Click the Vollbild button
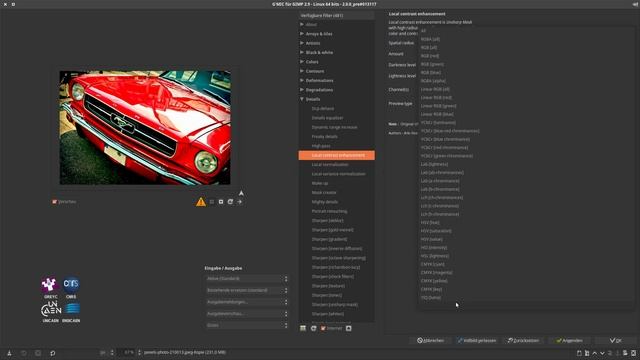This screenshot has height=360, width=640. coord(476,340)
